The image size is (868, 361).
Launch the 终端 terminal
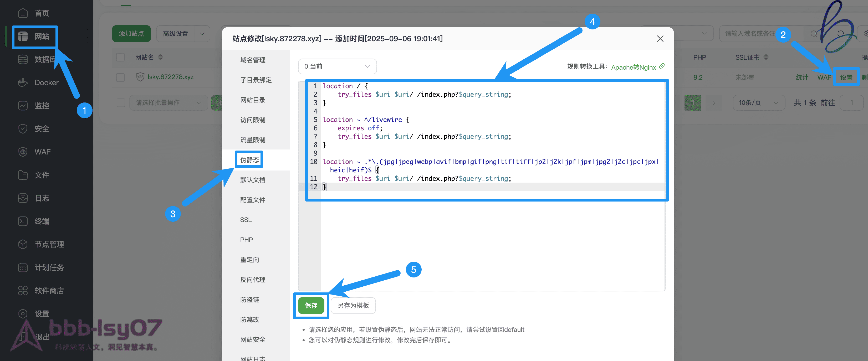[42, 221]
